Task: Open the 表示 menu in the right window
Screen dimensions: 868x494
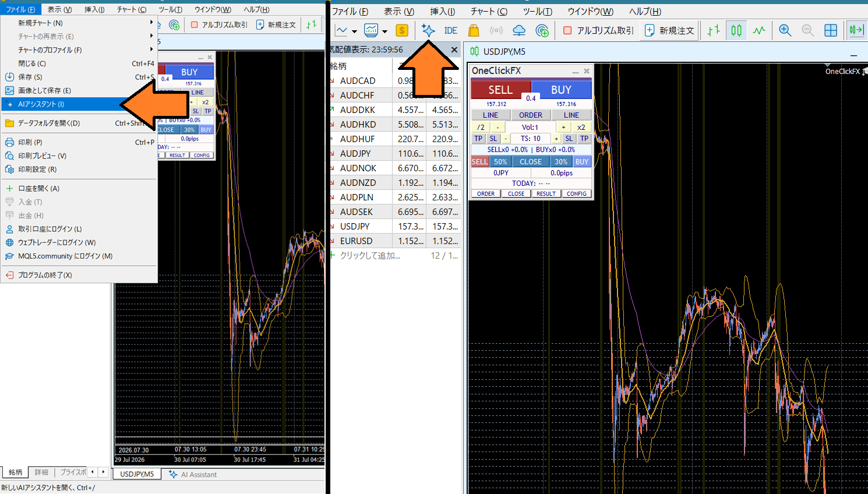Action: [399, 11]
